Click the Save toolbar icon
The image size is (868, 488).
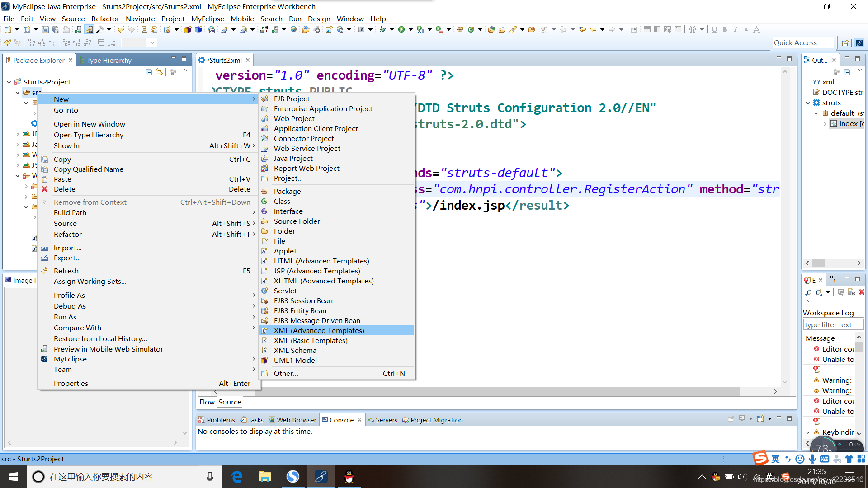point(45,30)
